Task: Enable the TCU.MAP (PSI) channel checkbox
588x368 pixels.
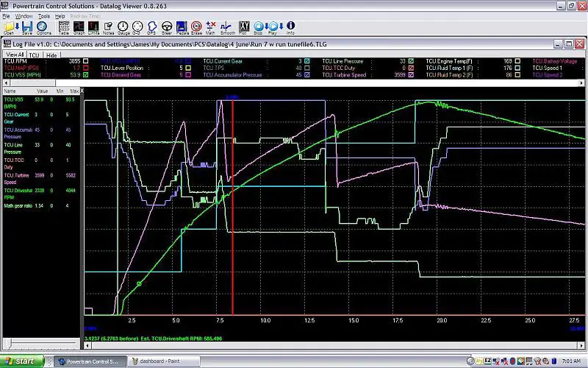Action: pyautogui.click(x=86, y=68)
